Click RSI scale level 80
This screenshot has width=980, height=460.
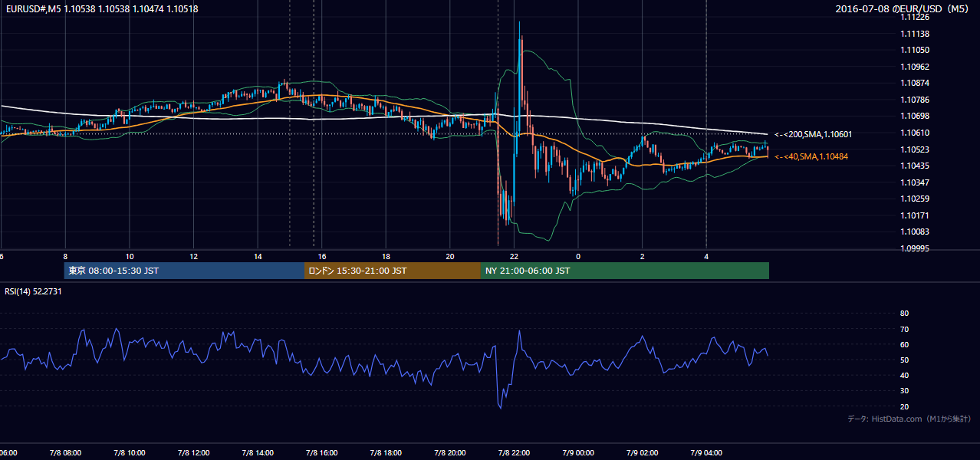click(904, 314)
